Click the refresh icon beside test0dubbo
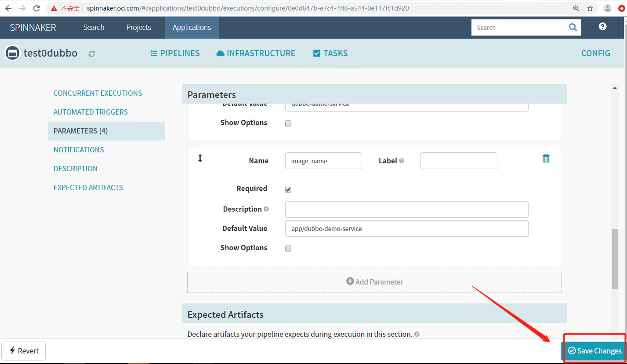627x364 pixels. [x=91, y=54]
